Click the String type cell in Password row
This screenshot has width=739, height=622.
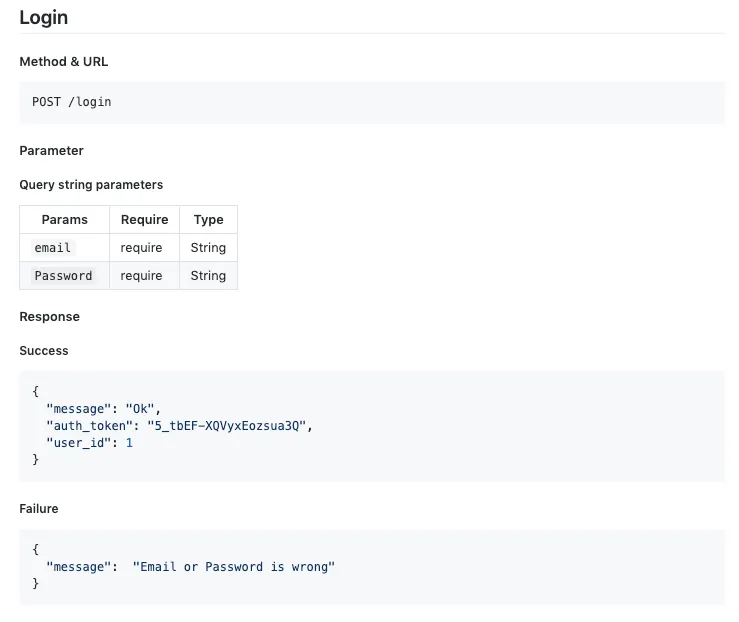tap(208, 276)
